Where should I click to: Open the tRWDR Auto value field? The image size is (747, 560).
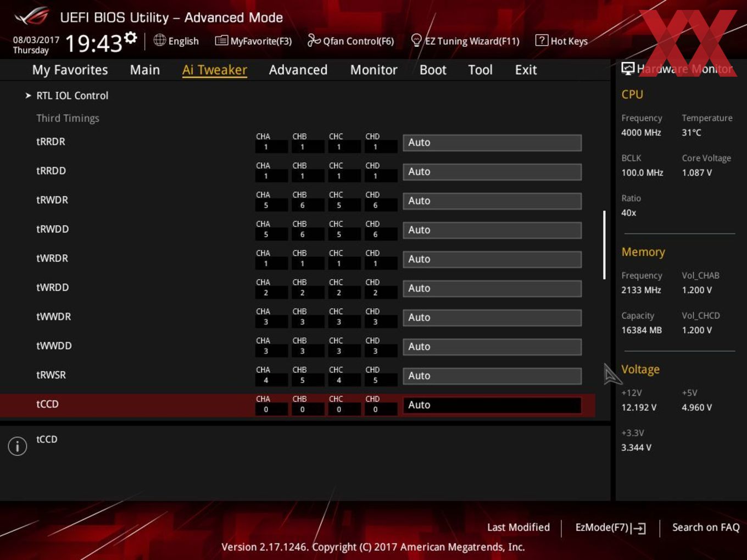tap(492, 201)
